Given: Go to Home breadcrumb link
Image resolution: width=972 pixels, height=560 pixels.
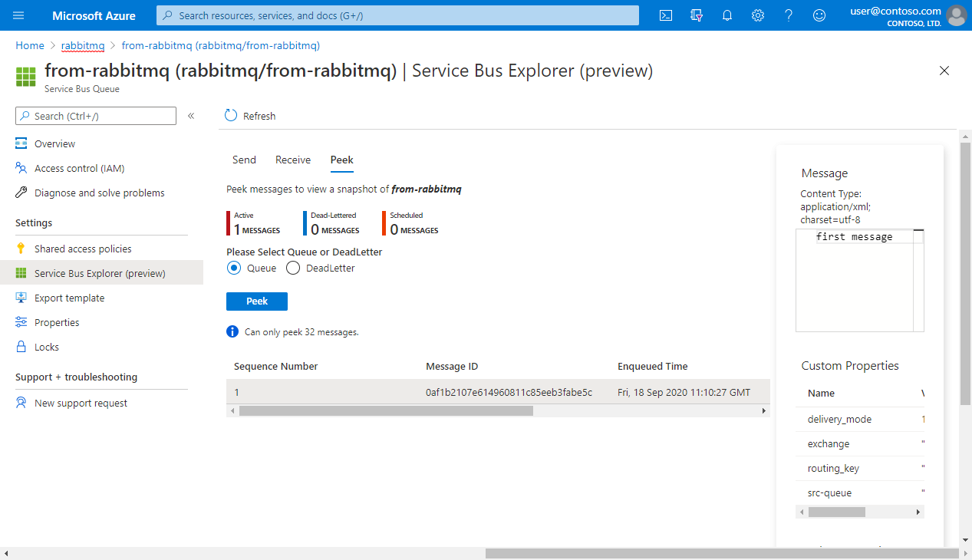Looking at the screenshot, I should click(30, 46).
